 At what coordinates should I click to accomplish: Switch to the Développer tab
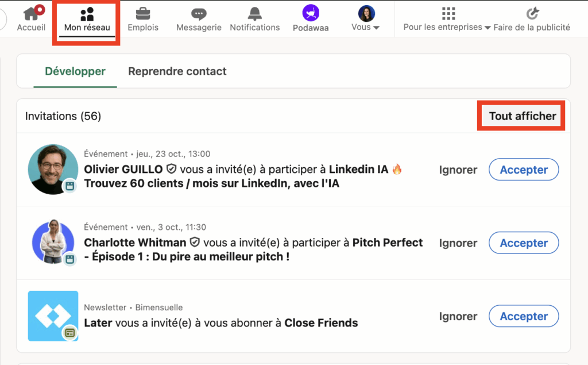[75, 71]
